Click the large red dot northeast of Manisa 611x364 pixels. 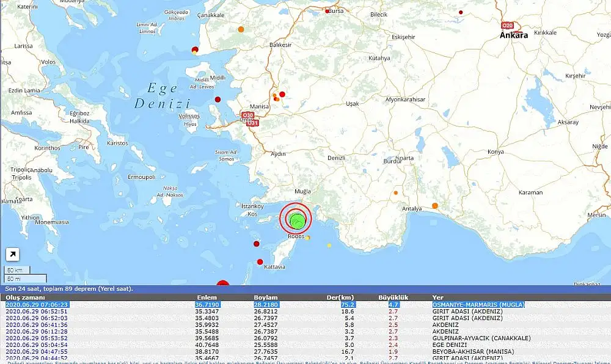tap(282, 94)
